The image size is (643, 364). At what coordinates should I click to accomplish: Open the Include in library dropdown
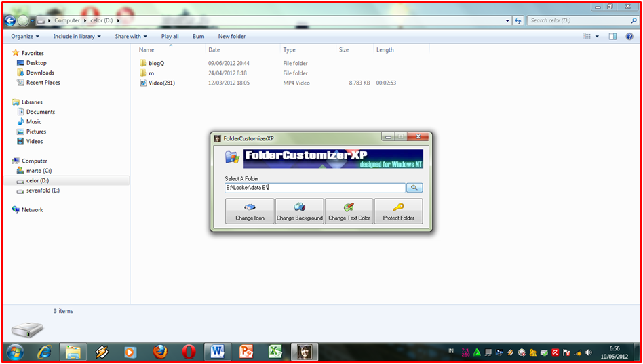point(77,37)
